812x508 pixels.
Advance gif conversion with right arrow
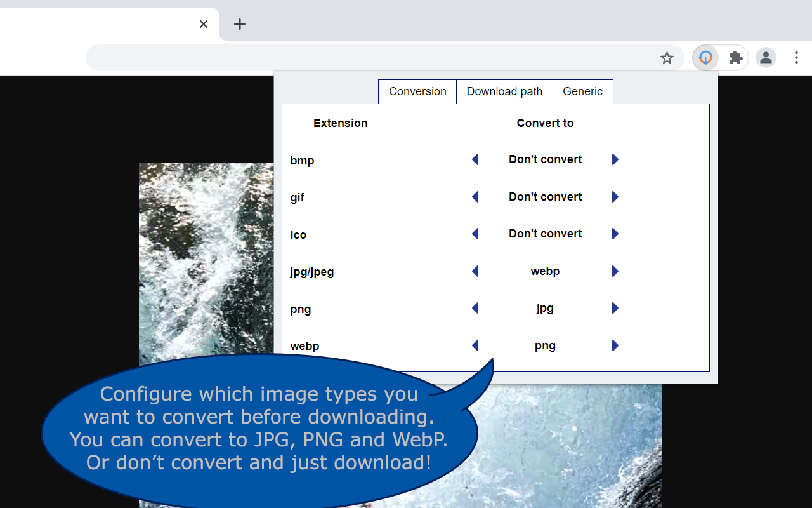coord(615,197)
